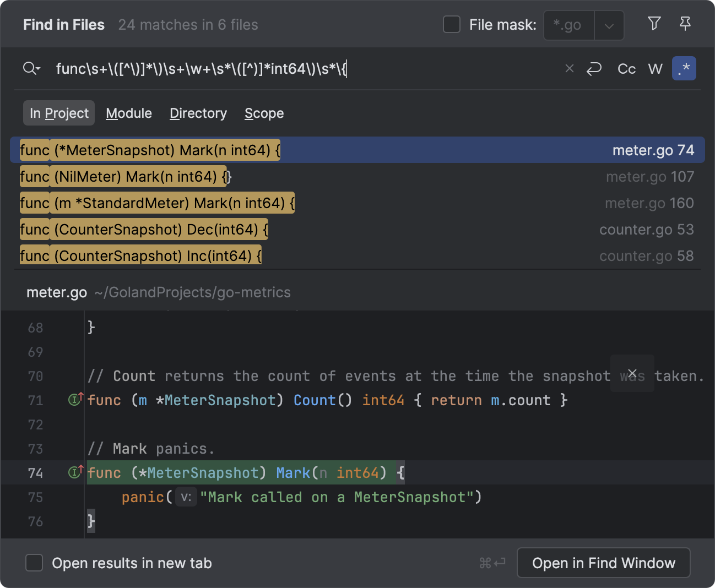Toggle whole Words (W) option
The height and width of the screenshot is (588, 715).
coord(655,69)
